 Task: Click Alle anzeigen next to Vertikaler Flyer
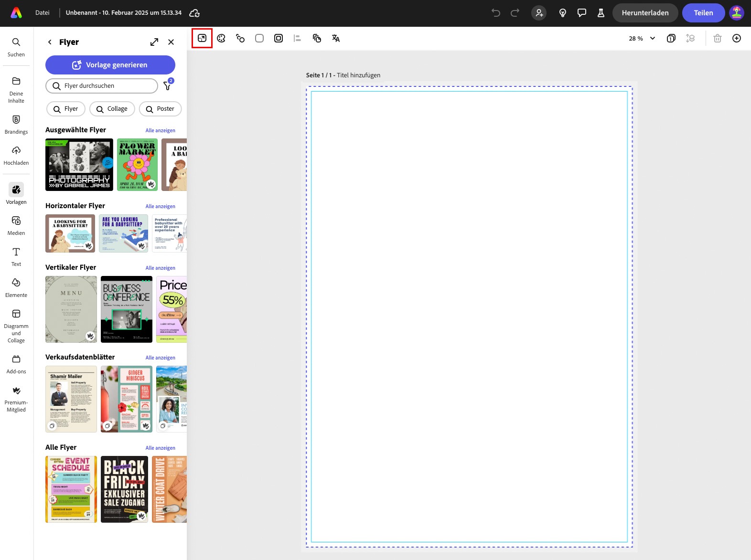[x=160, y=268]
